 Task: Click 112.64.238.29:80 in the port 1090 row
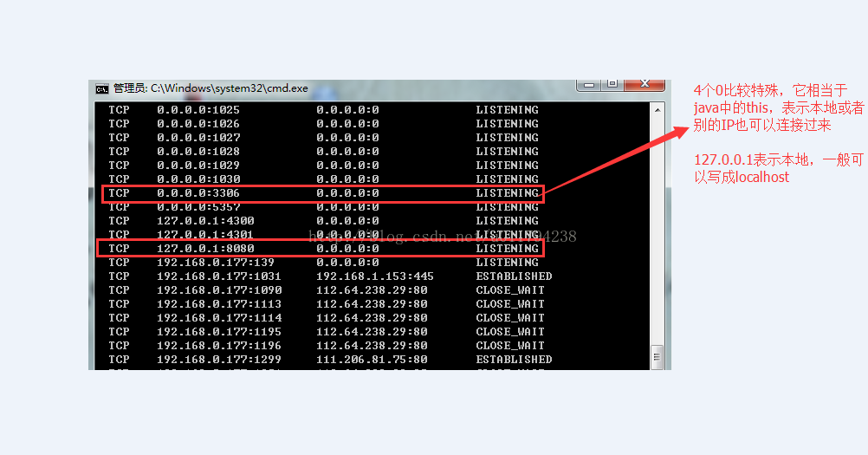point(372,289)
